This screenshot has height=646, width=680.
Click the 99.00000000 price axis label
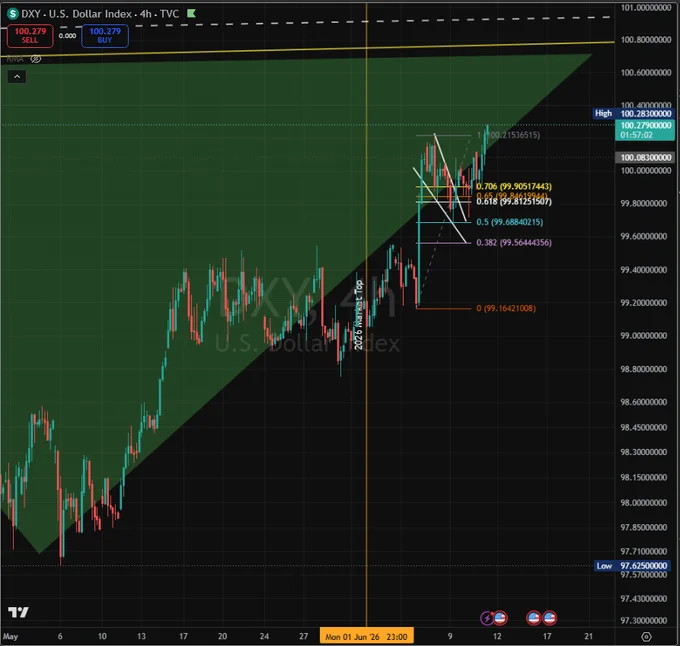(644, 336)
